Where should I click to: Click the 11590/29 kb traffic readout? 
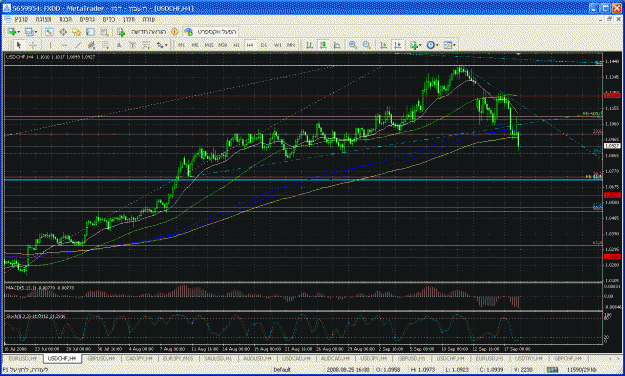(581, 370)
